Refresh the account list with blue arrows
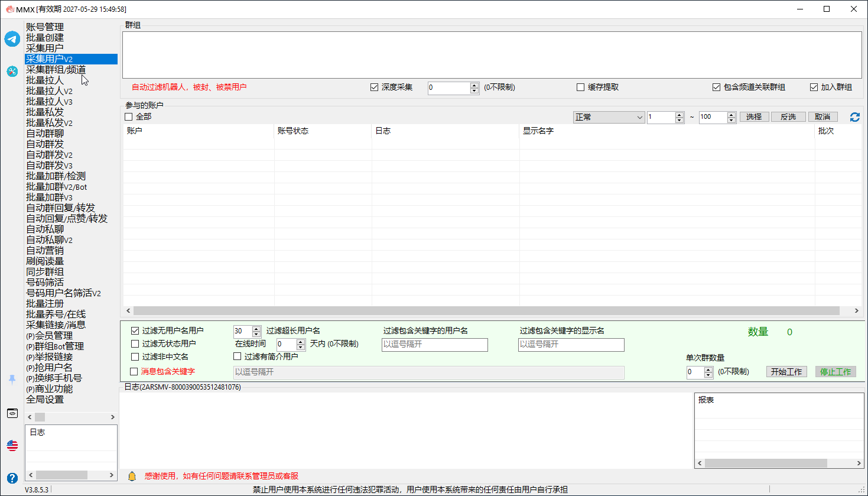868x496 pixels. click(x=855, y=117)
